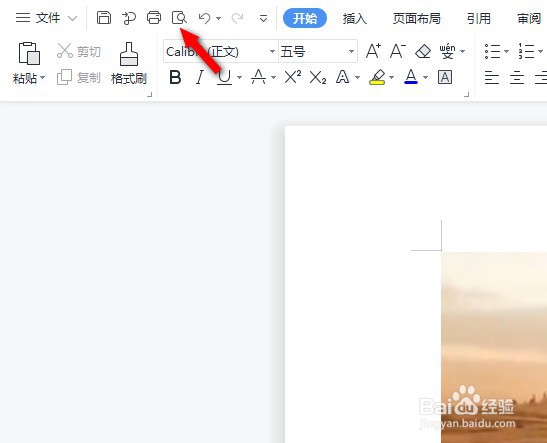The height and width of the screenshot is (443, 547).
Task: Open customize quick access toolbar dropdown
Action: pos(263,18)
